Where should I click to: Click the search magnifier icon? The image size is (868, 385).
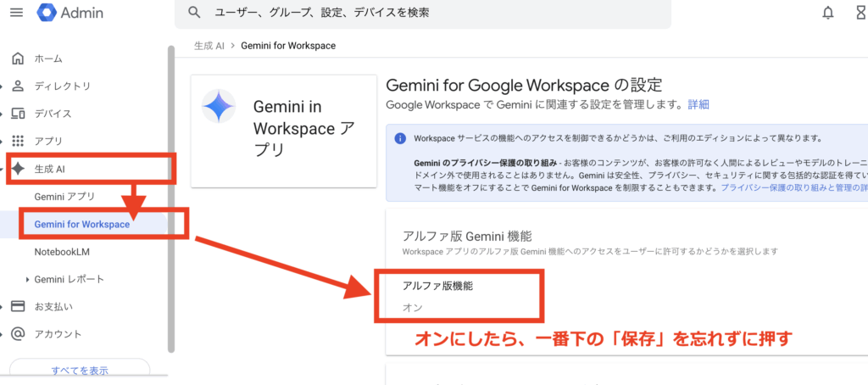[x=195, y=12]
